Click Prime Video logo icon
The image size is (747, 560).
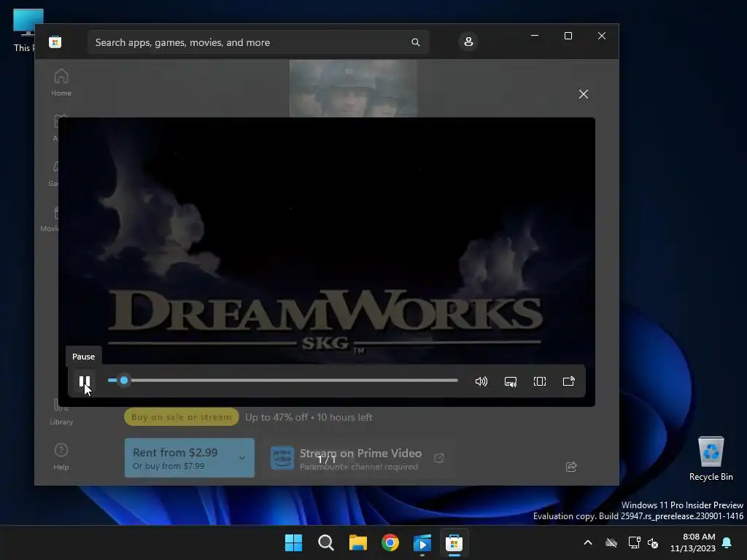282,458
